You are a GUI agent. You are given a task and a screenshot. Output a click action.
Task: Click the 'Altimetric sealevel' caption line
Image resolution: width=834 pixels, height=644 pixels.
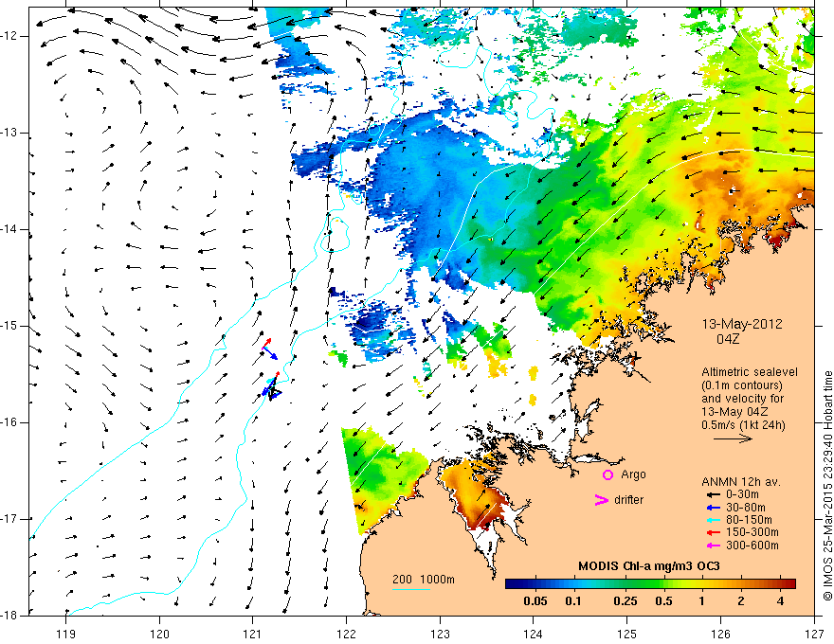750,372
